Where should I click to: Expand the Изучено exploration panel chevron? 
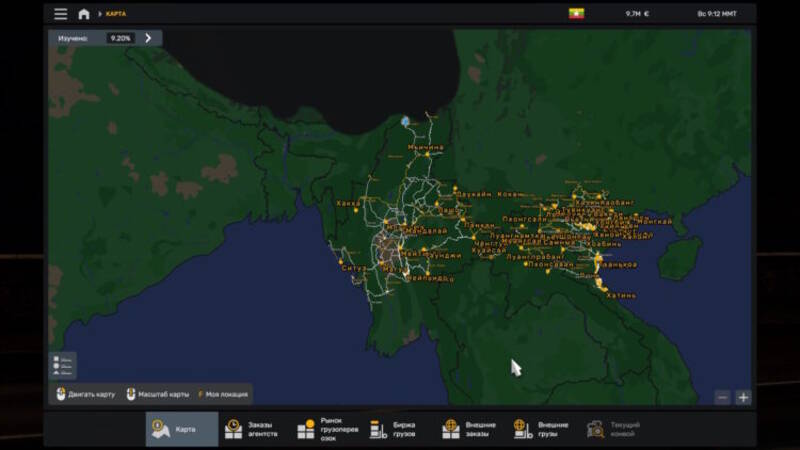pyautogui.click(x=148, y=38)
